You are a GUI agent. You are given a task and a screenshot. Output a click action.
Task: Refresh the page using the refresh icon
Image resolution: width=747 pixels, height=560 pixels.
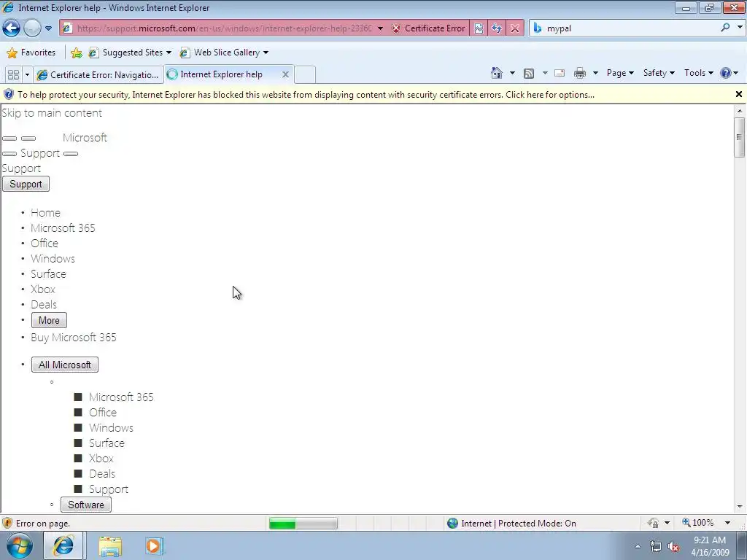tap(496, 28)
